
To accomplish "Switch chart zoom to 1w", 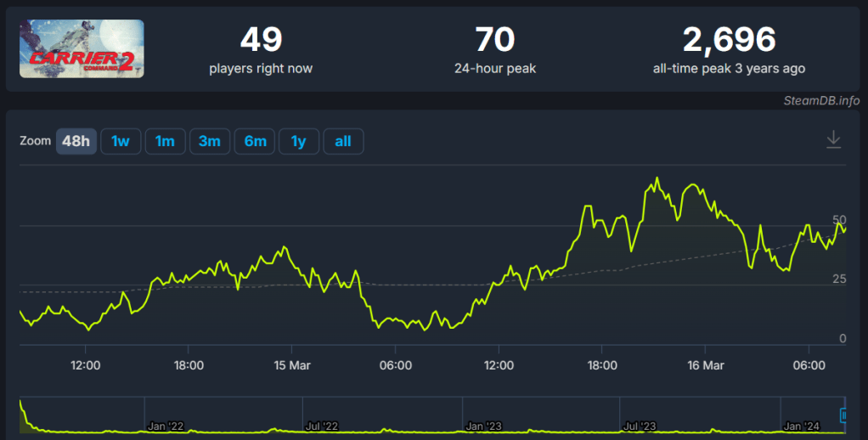I will [x=121, y=141].
